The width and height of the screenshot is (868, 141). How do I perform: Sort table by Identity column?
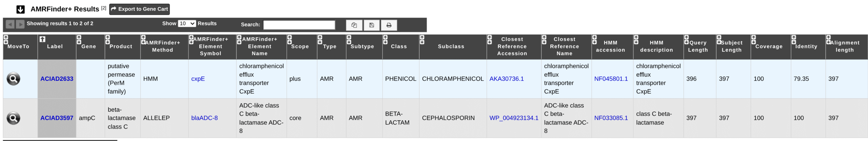[x=806, y=47]
